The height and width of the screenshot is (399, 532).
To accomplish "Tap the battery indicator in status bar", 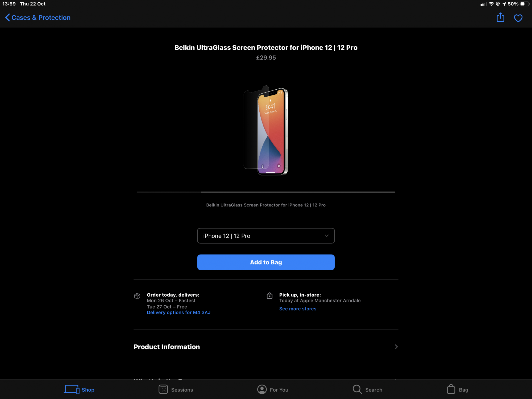I will pos(524,4).
